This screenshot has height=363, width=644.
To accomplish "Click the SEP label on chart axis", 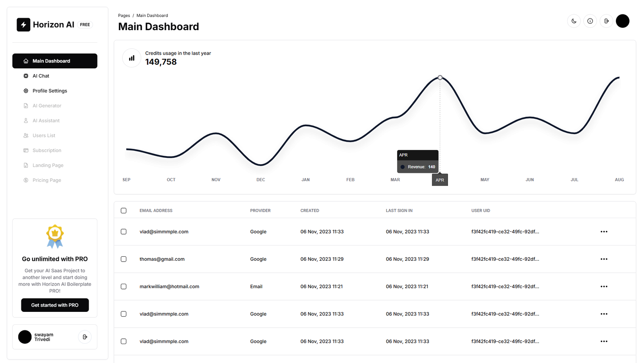I will tap(126, 180).
